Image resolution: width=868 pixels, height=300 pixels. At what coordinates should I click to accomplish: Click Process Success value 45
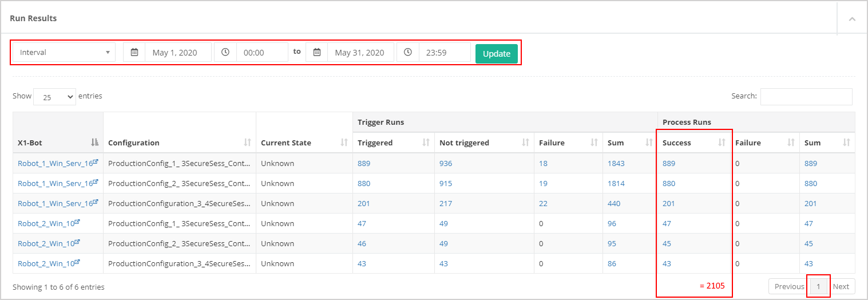(x=667, y=243)
